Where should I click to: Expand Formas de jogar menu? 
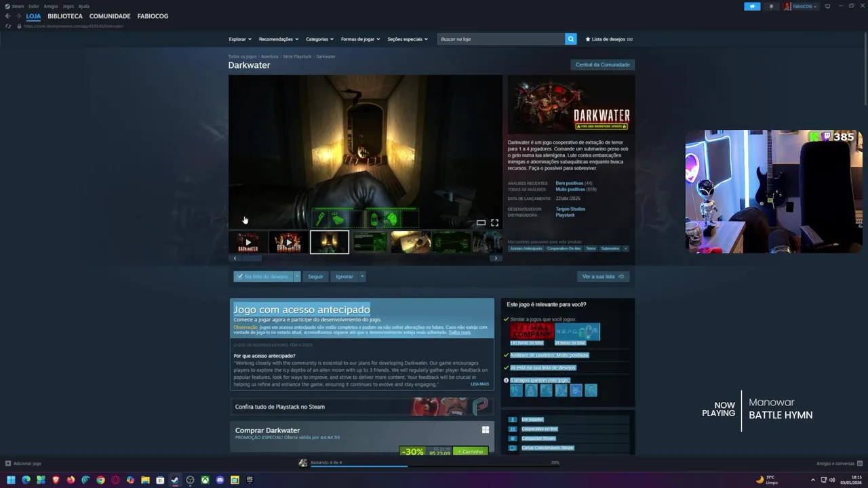[x=360, y=39]
